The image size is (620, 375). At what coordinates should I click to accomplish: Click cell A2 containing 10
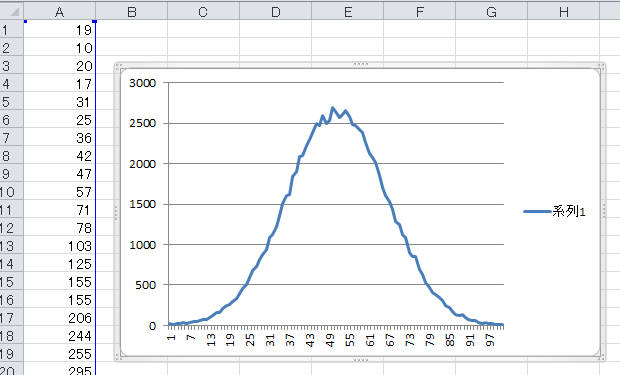click(59, 47)
